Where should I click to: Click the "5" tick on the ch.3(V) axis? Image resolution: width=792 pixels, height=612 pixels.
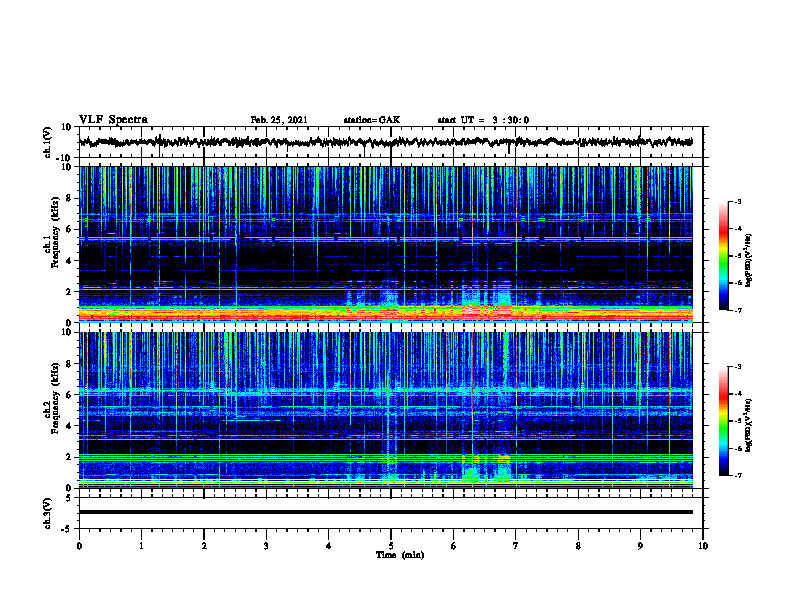tap(70, 498)
